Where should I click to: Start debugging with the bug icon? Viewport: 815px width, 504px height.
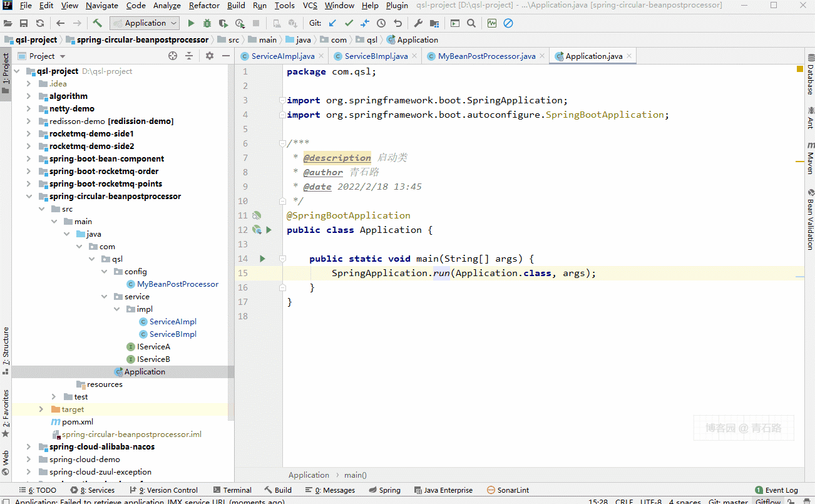207,23
